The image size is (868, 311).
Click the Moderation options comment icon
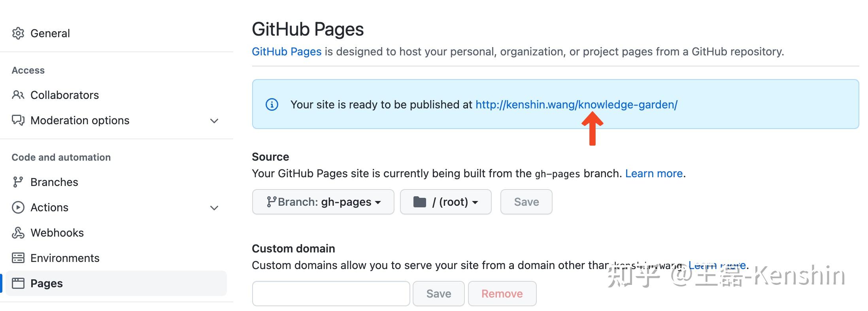pos(18,120)
